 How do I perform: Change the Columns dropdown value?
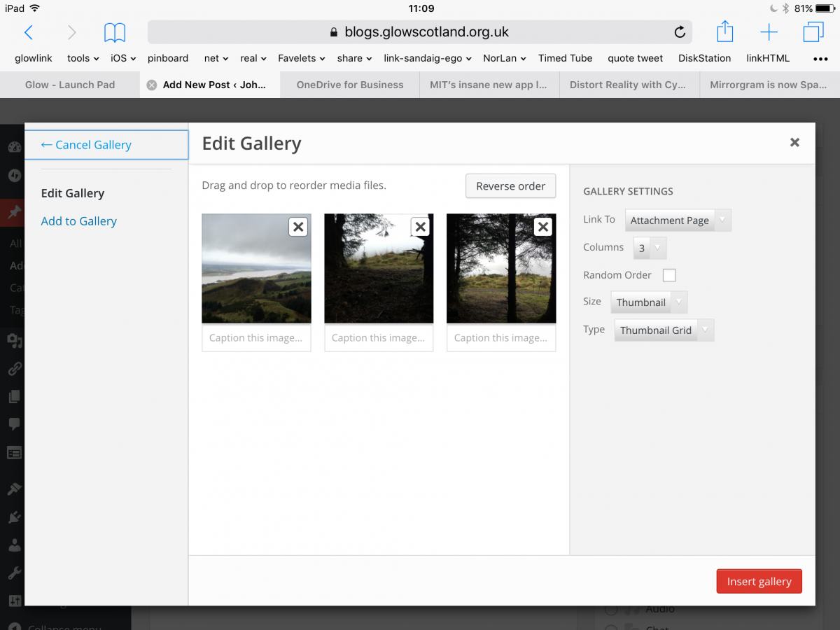(650, 248)
